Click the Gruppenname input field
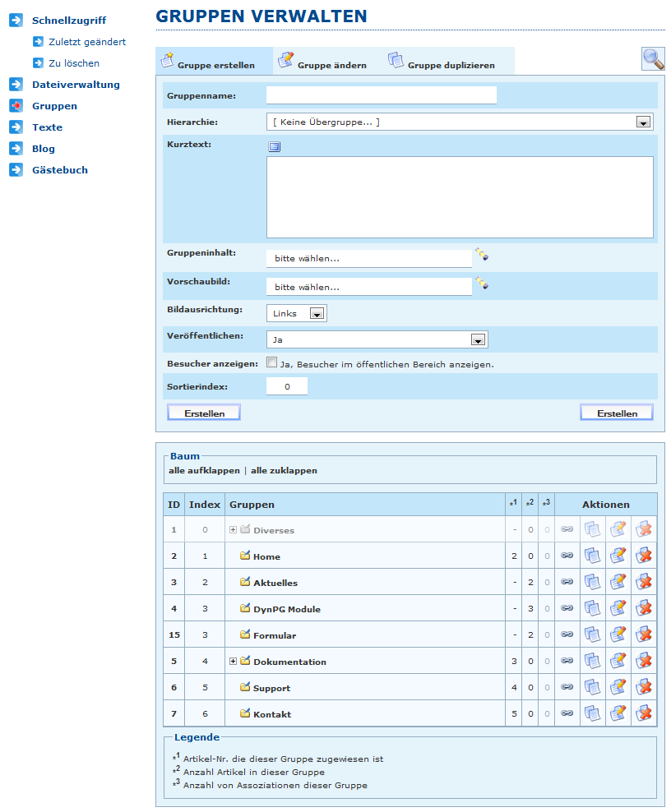 (382, 96)
